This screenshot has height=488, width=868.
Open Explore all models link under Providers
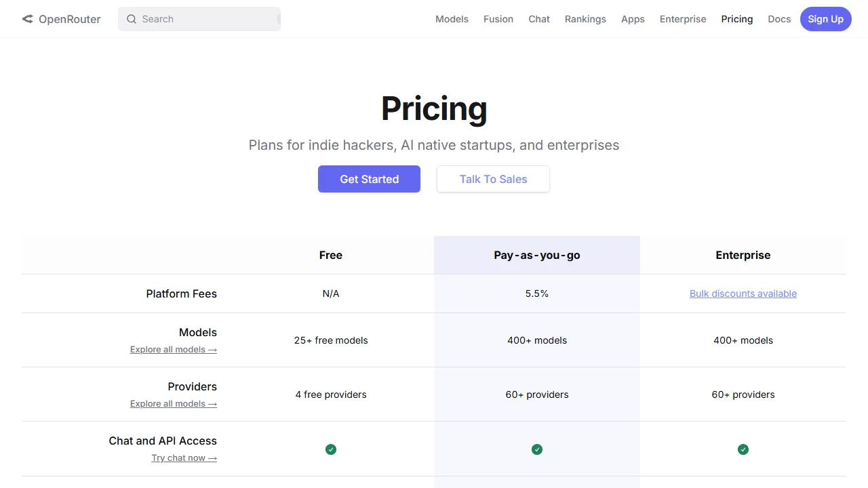[174, 403]
